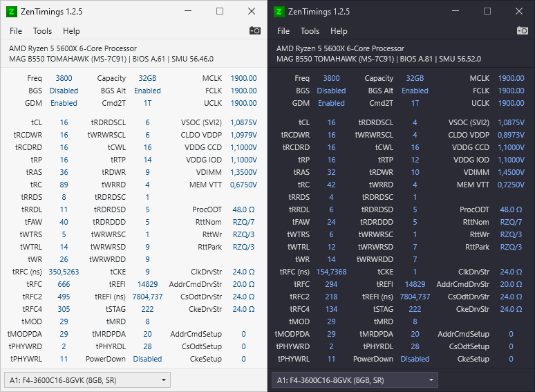Click tRFC value 666

(64, 285)
